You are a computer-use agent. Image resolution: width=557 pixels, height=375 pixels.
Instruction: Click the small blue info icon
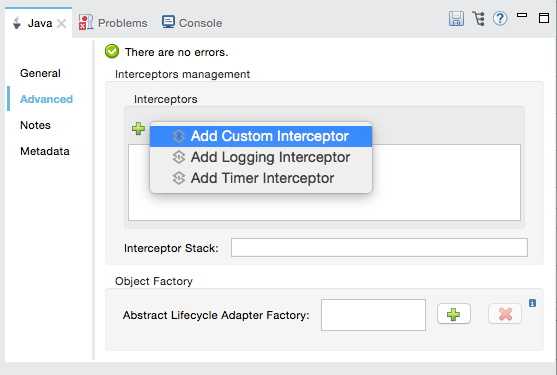pos(532,303)
